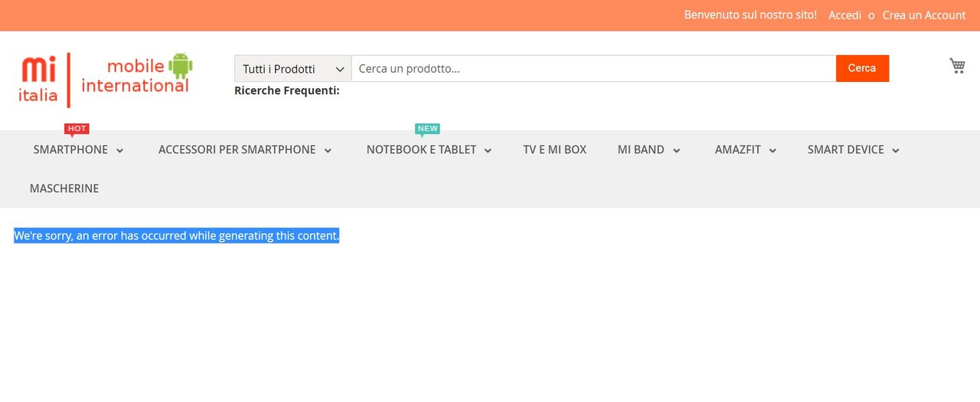
Task: Open the Smartphone menu item
Action: (x=70, y=150)
